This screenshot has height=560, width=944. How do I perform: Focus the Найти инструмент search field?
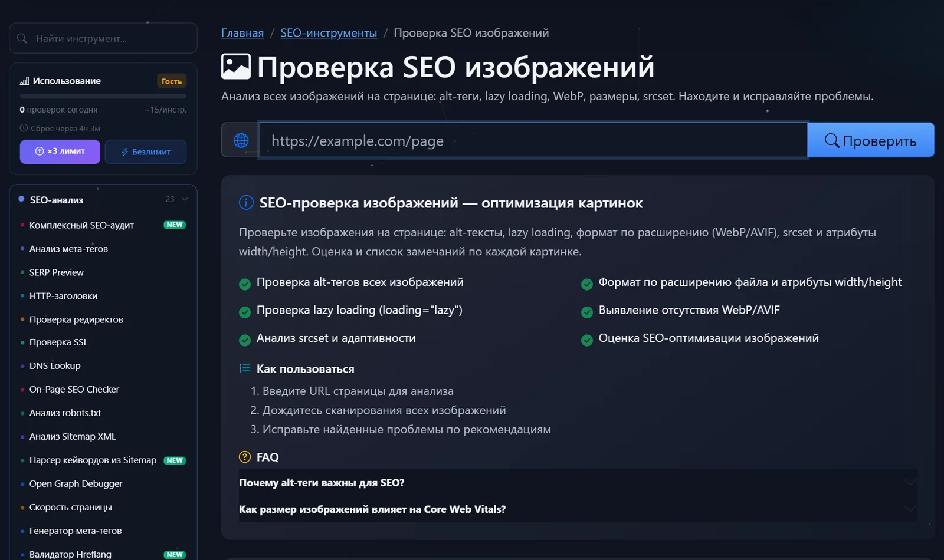pyautogui.click(x=103, y=38)
